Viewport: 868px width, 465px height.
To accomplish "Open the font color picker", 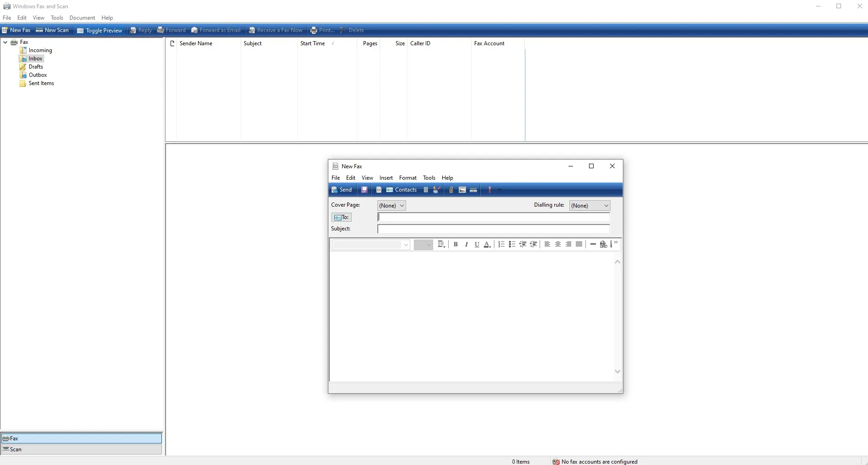I will pos(488,244).
